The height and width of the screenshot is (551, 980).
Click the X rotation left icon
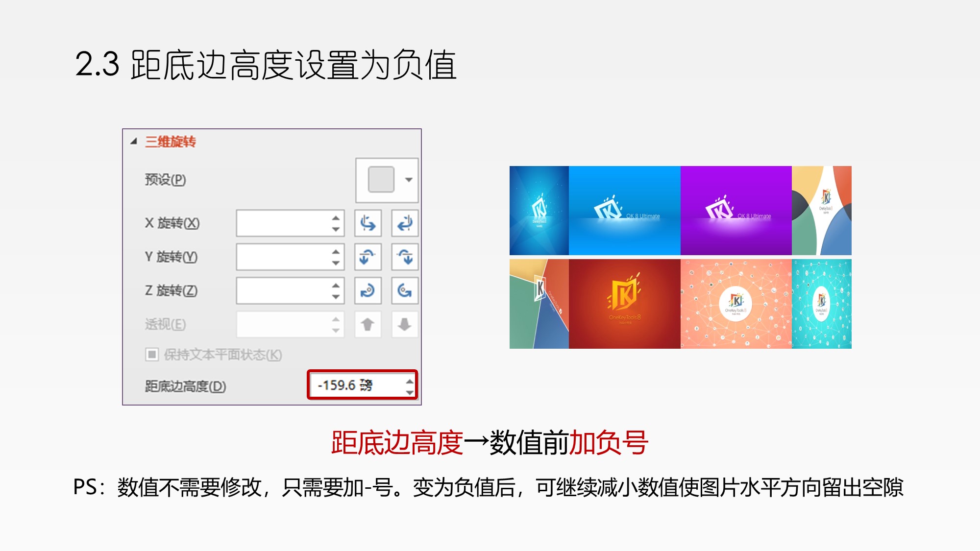[x=368, y=223]
